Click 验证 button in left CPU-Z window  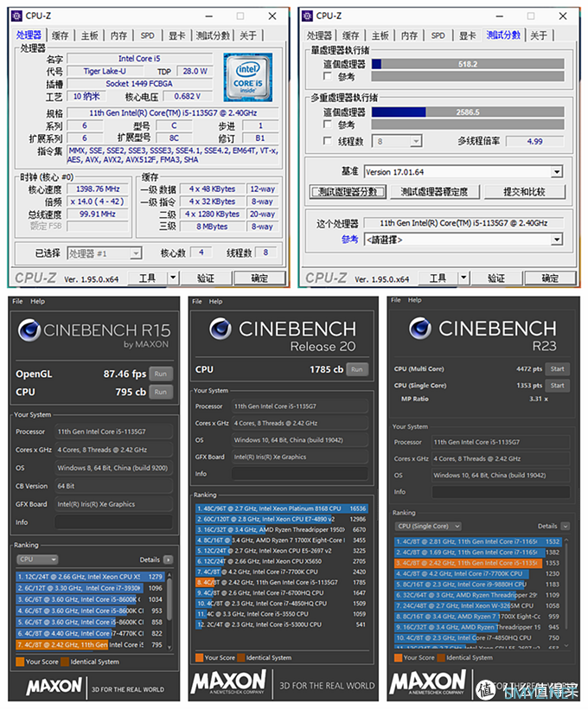tap(205, 278)
